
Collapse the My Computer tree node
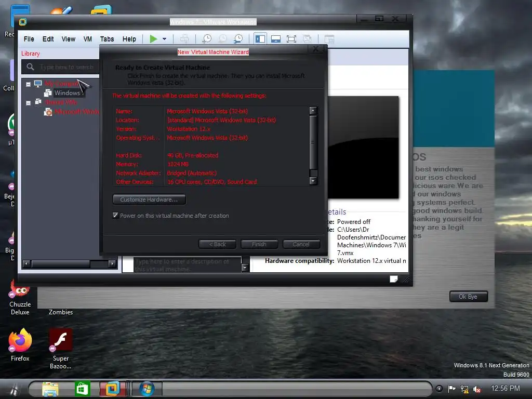click(x=29, y=84)
